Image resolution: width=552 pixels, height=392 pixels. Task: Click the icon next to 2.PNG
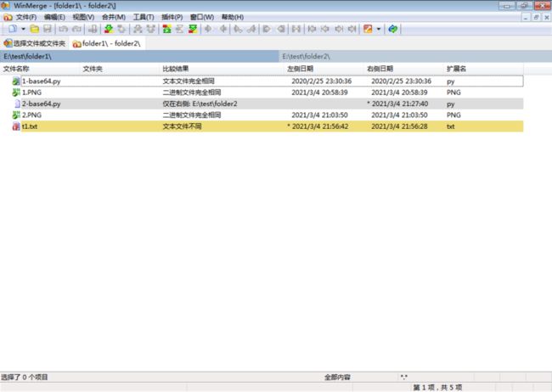[x=16, y=115]
